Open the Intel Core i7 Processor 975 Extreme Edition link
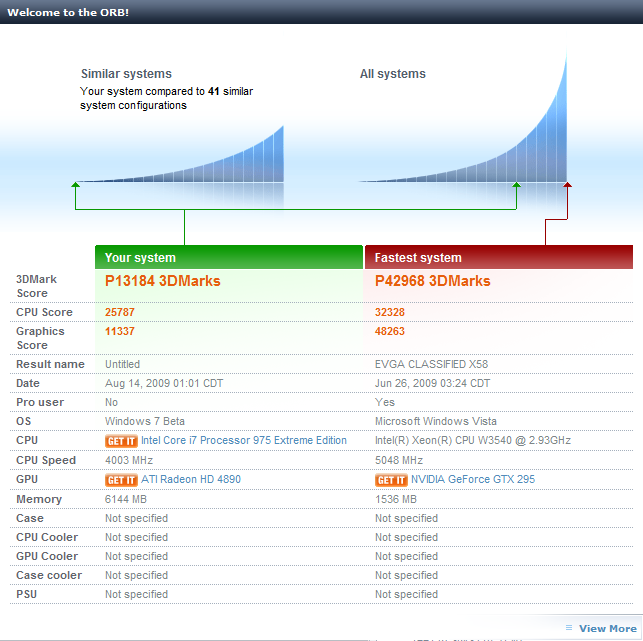The image size is (643, 641). pos(244,440)
